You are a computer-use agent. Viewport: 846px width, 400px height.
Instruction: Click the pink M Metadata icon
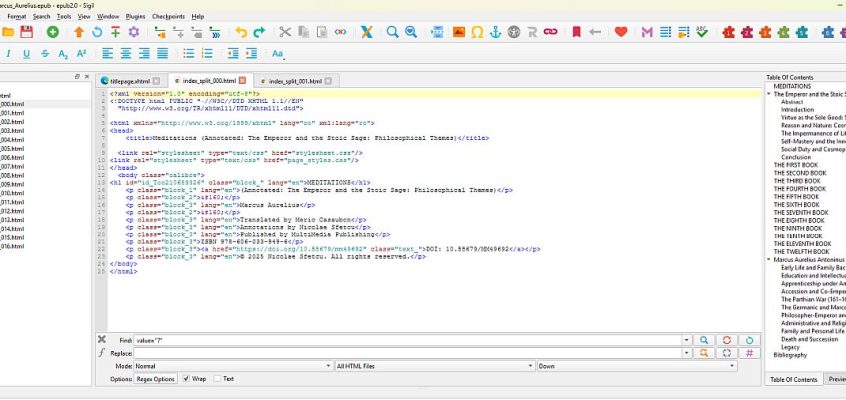point(647,32)
